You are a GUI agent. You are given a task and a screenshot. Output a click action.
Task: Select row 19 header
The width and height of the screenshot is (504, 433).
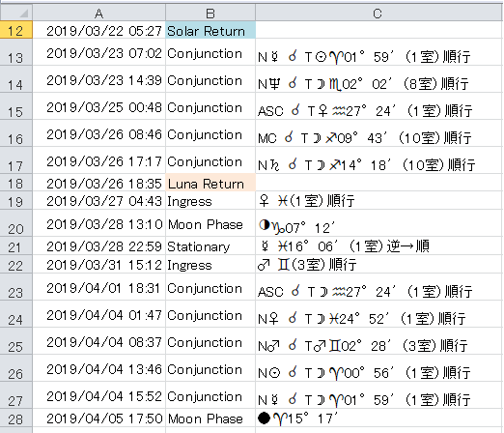point(15,201)
